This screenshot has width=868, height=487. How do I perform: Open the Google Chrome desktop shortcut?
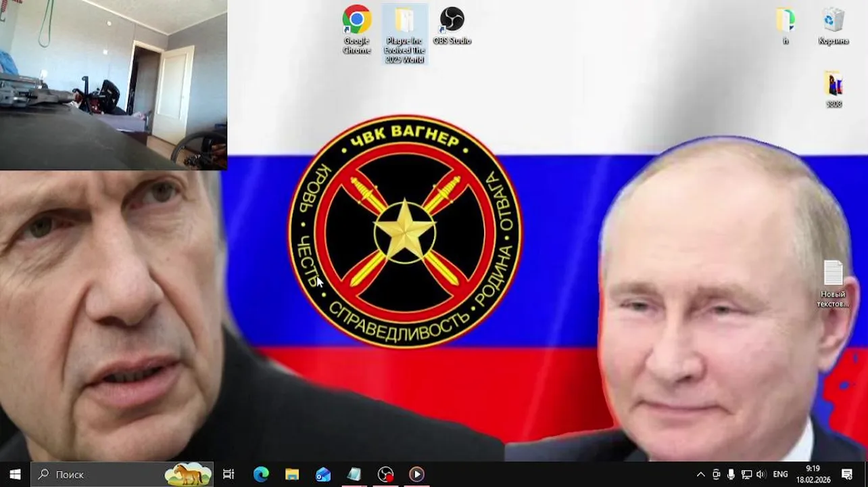(x=356, y=30)
